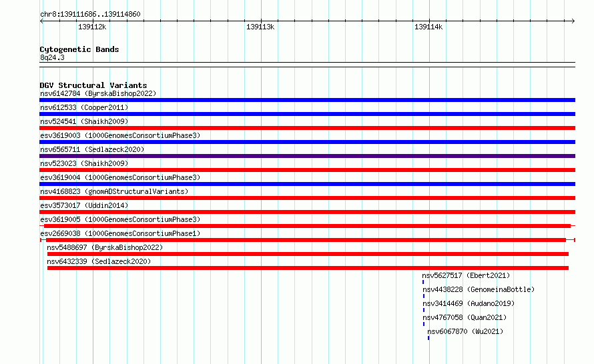594x364 pixels.
Task: Click the chr8:139111686..139114860 coordinate label
Action: point(90,14)
